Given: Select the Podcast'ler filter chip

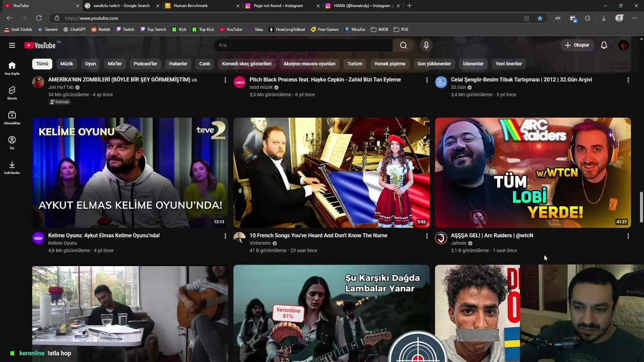Looking at the screenshot, I should click(145, 64).
